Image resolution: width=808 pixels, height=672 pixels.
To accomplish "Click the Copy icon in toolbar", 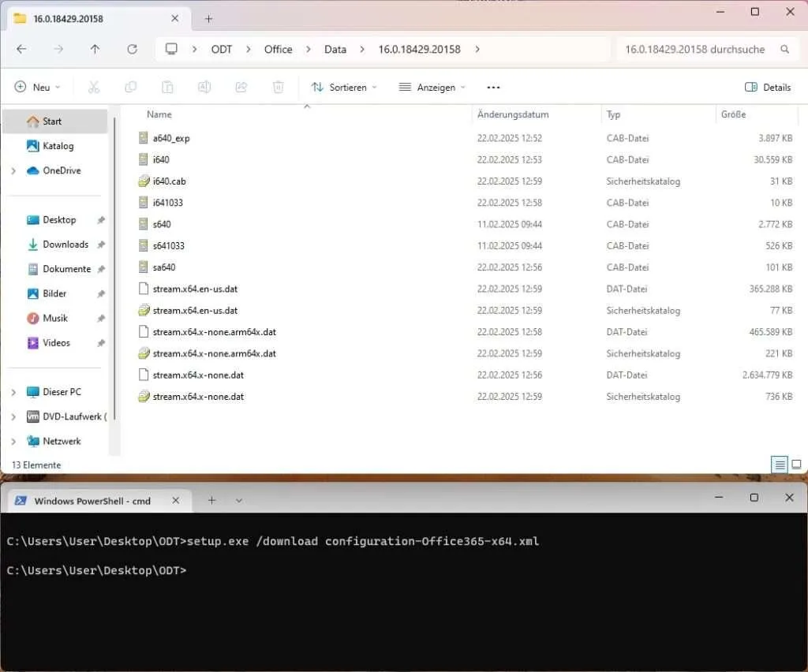I will (x=130, y=88).
